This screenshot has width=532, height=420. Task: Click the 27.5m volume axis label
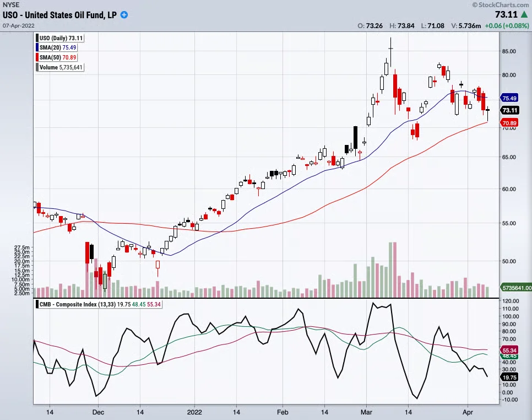(x=22, y=248)
